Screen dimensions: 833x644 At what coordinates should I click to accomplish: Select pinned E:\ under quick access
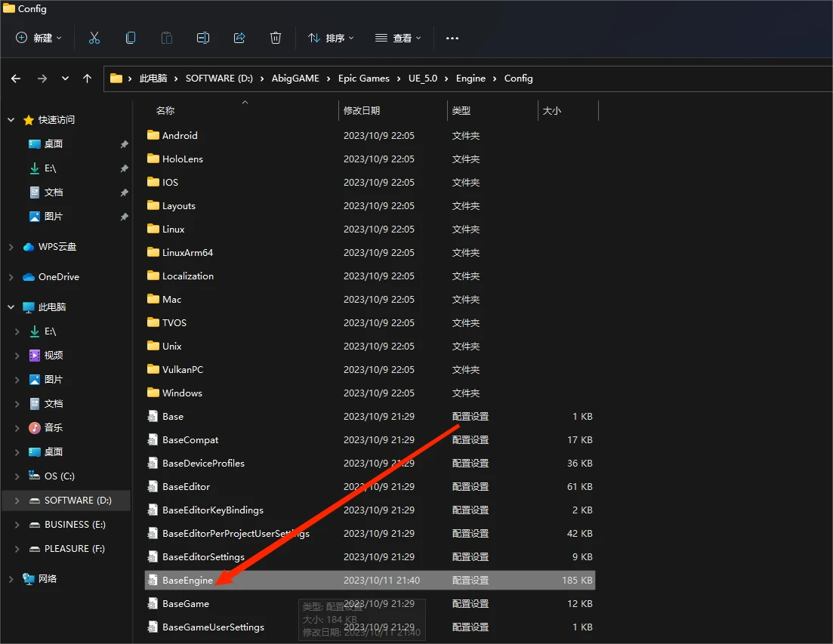[x=50, y=168]
